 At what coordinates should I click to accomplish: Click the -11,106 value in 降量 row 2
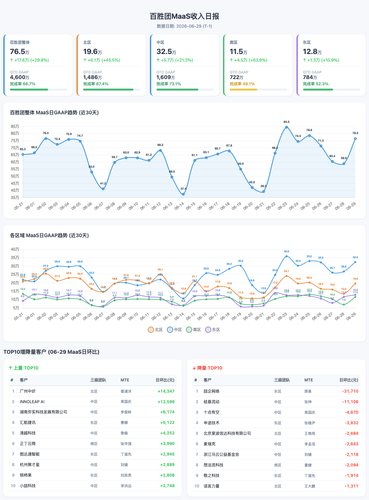pos(350,402)
